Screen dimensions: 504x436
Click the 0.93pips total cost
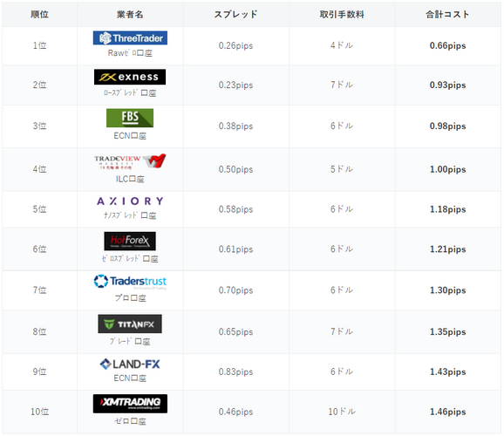447,85
